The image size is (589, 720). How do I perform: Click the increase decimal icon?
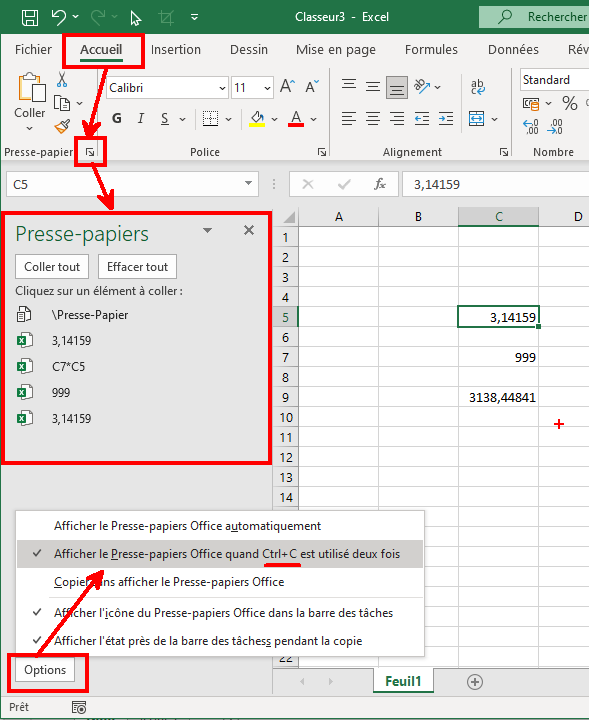point(531,127)
